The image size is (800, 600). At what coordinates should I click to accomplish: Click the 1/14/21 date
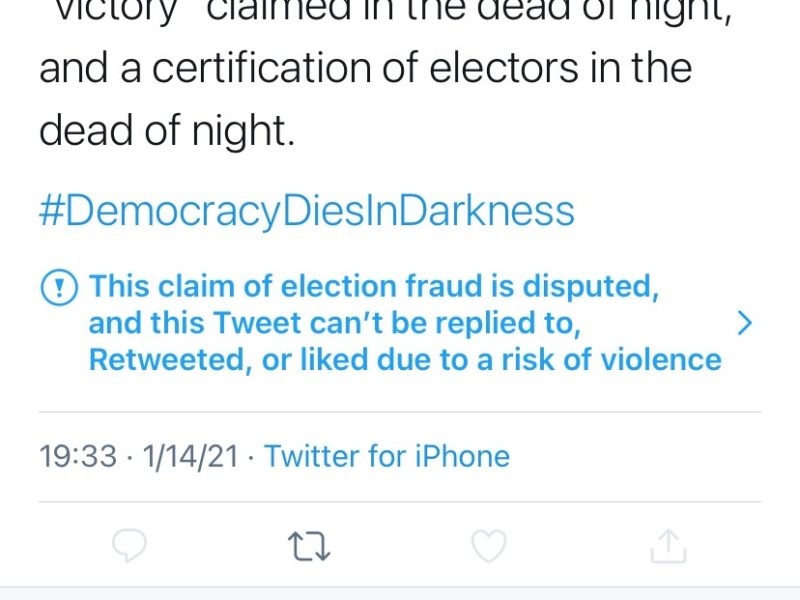191,457
